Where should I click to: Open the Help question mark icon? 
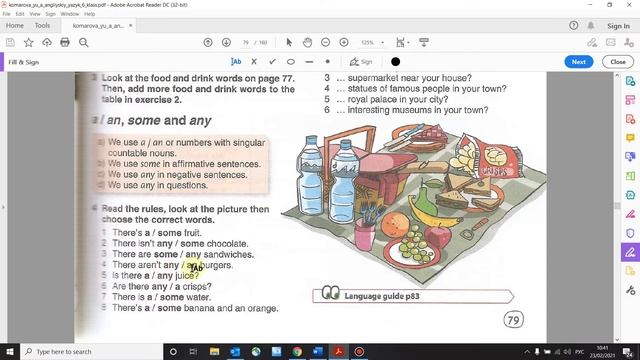point(573,25)
